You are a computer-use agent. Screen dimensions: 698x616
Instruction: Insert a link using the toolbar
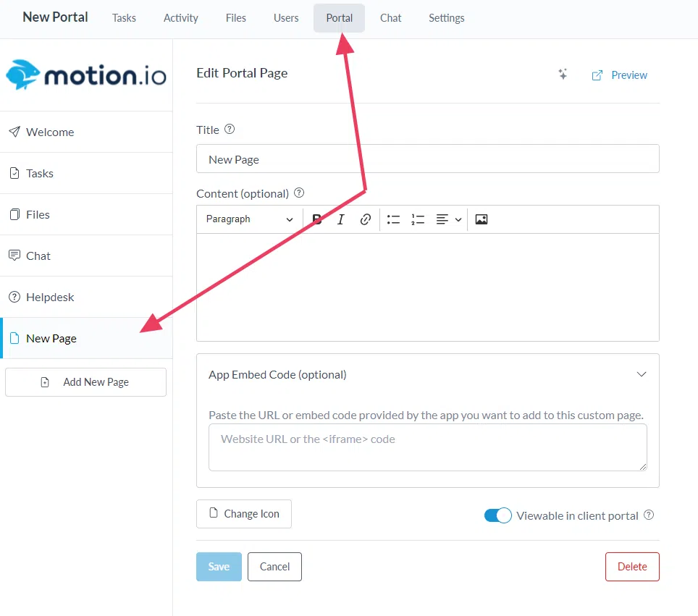tap(366, 219)
